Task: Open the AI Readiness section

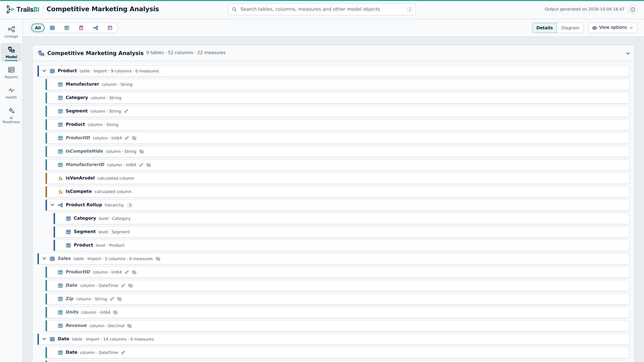Action: tap(11, 115)
